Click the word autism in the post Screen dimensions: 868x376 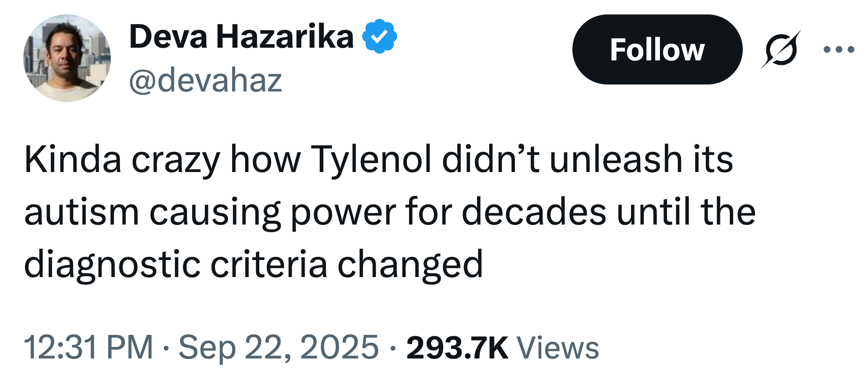click(x=81, y=212)
